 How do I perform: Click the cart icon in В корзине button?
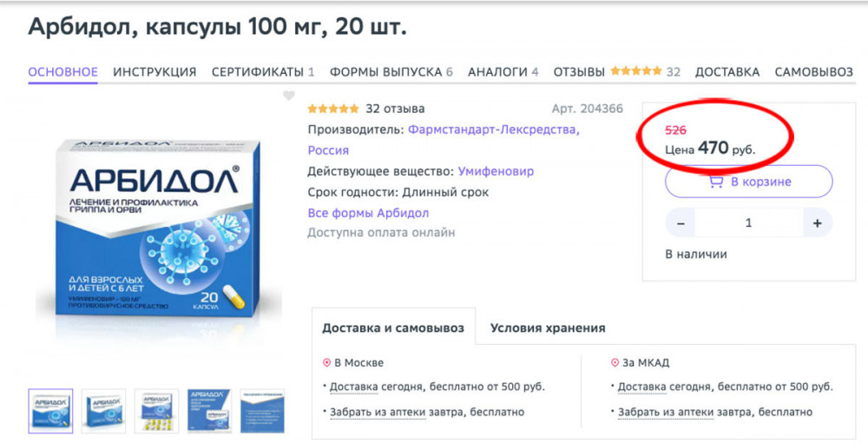tap(716, 182)
